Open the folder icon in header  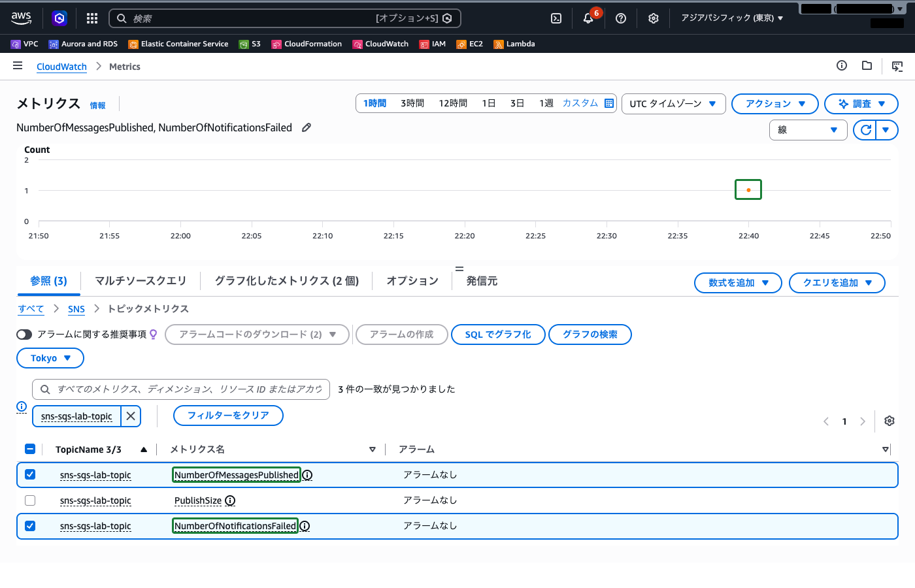pos(867,65)
